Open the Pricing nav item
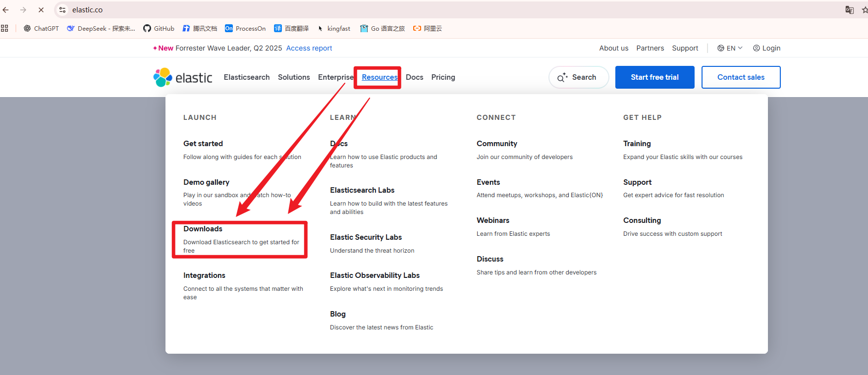 pos(443,77)
